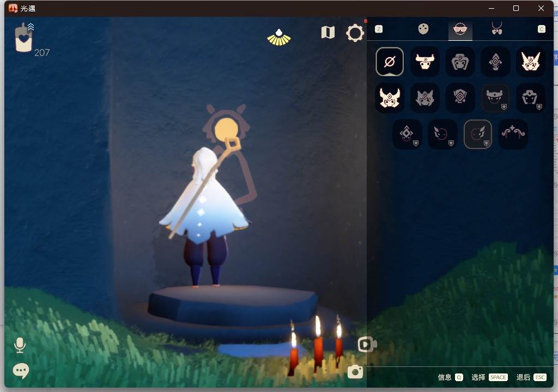Open the chat speech bubble
558x392 pixels.
coord(21,371)
